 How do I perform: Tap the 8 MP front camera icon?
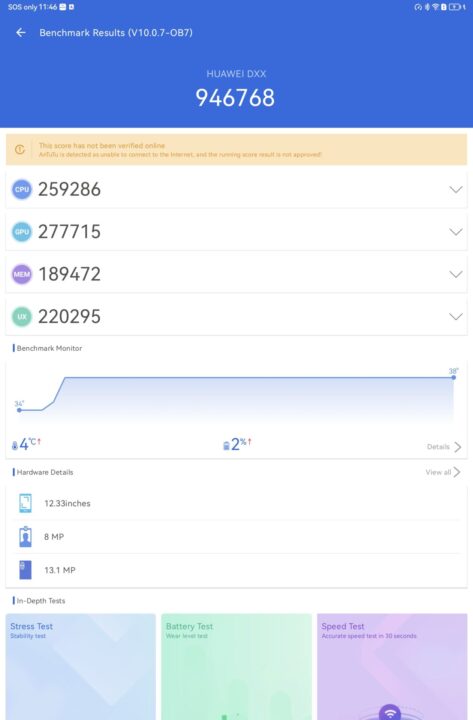pyautogui.click(x=25, y=536)
